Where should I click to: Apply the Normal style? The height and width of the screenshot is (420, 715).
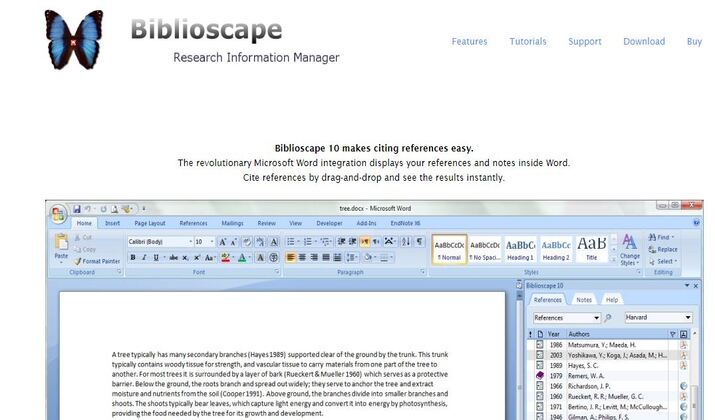[449, 249]
